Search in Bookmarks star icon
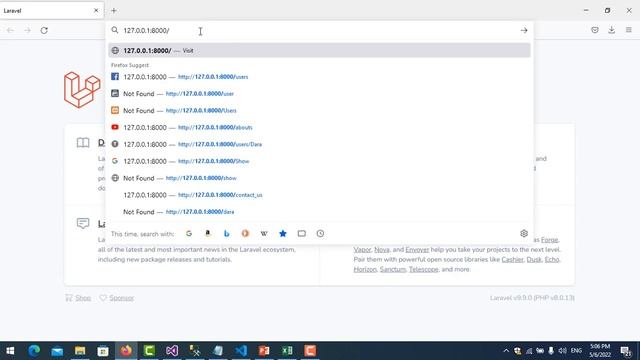This screenshot has width=640, height=360. [x=283, y=233]
